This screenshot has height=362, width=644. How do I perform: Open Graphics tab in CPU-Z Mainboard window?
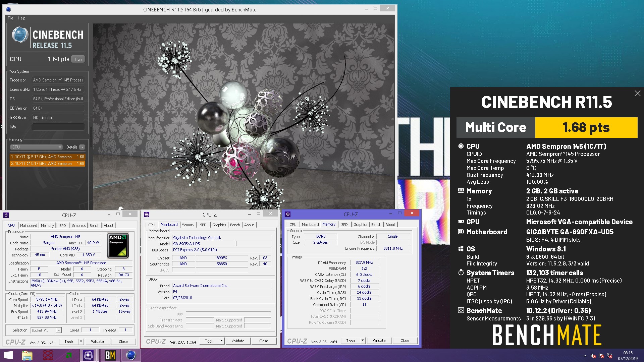click(219, 225)
